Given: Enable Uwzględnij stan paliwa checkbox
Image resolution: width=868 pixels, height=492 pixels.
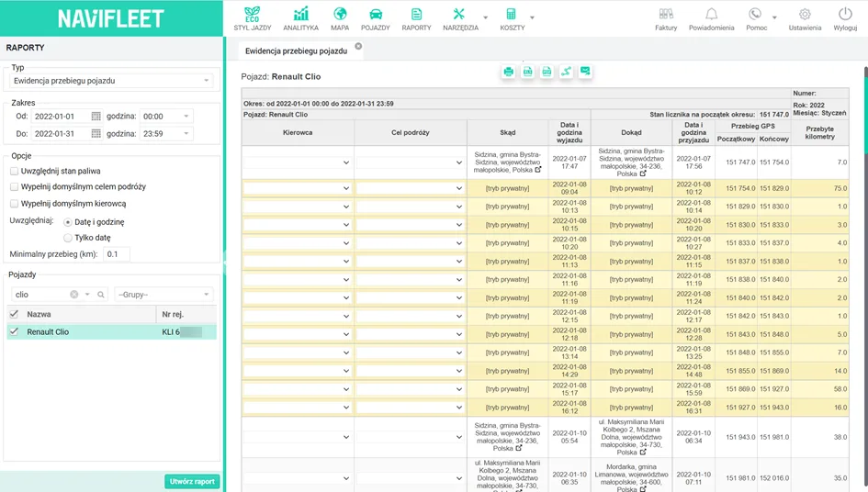Looking at the screenshot, I should [15, 171].
